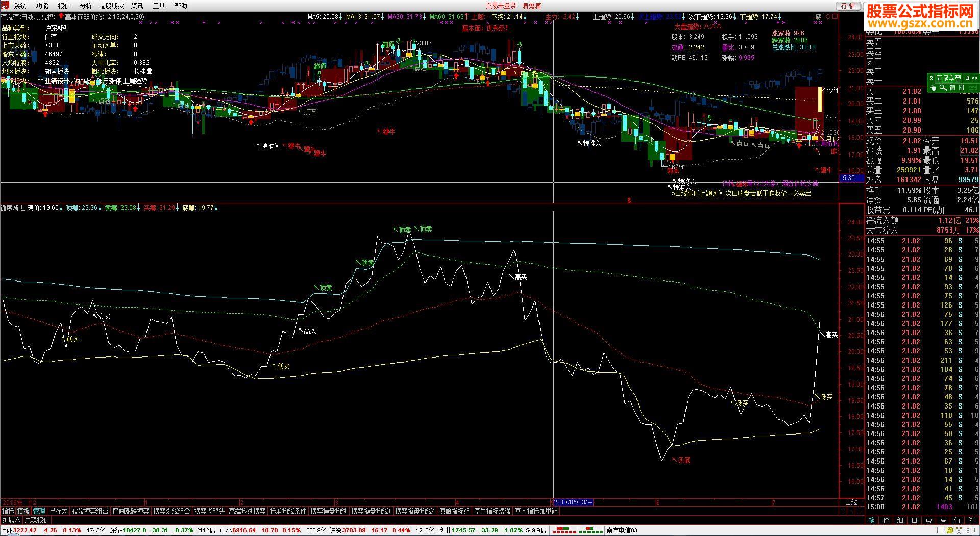
Task: Select the 区间涨跌博弈 template tab
Action: (131, 511)
